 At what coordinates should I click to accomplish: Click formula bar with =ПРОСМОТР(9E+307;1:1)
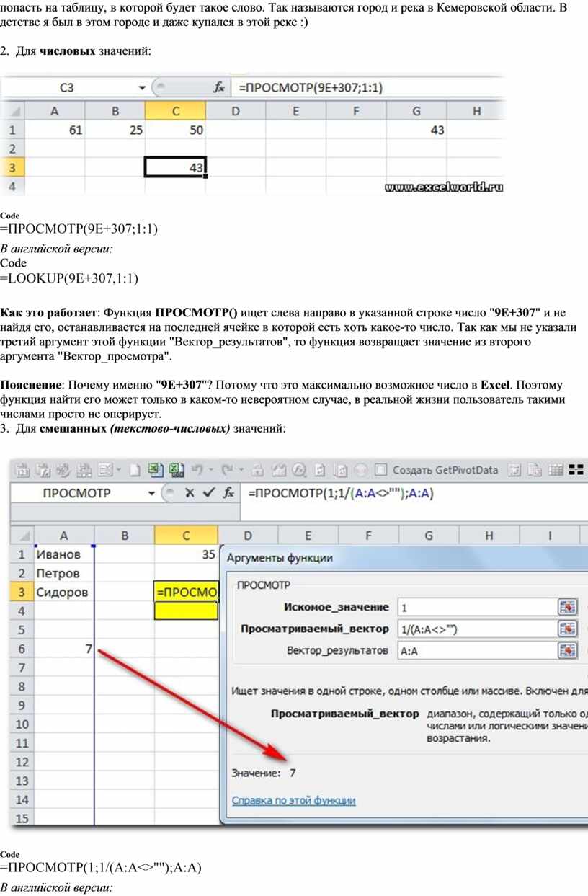tap(367, 87)
